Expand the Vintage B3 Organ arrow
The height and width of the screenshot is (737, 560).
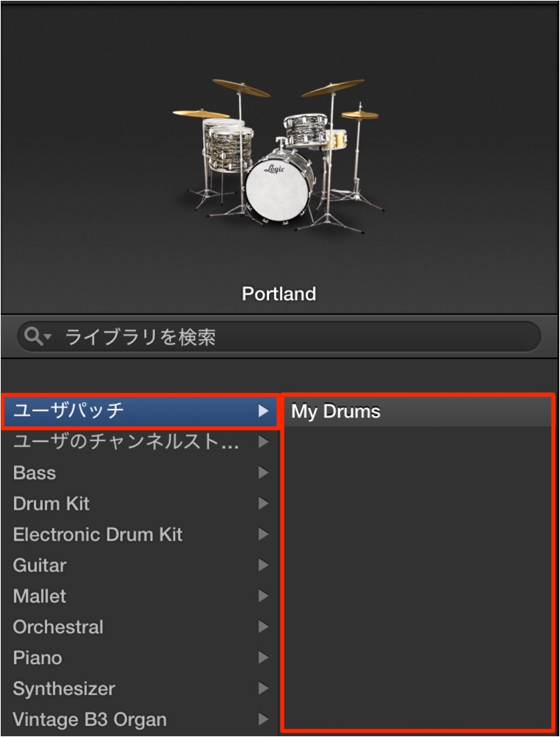[x=264, y=719]
